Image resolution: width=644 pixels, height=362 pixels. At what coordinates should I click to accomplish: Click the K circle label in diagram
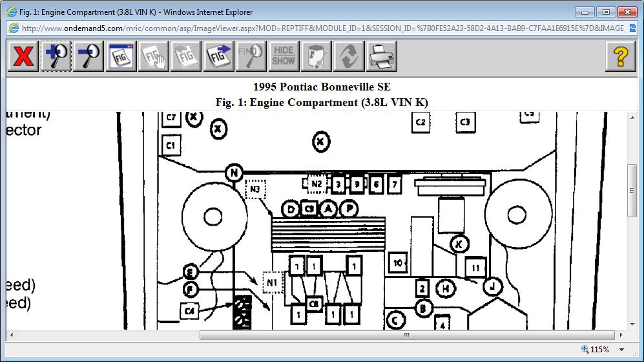click(459, 244)
